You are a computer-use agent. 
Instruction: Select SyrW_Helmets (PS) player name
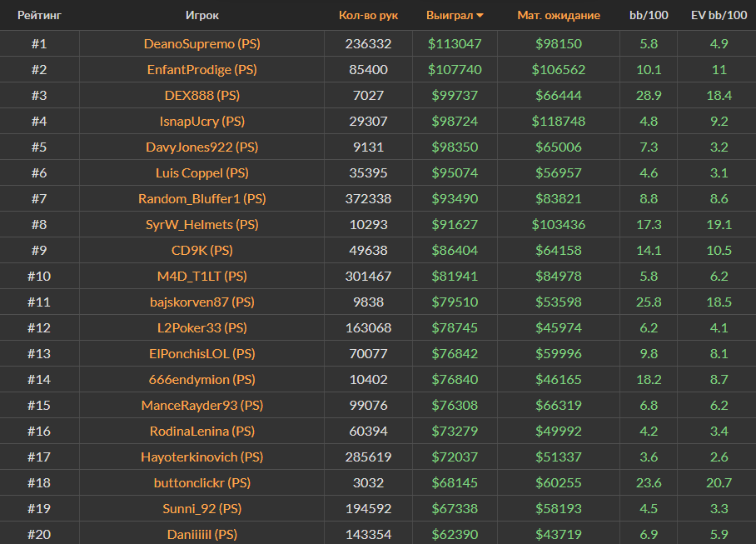point(201,224)
